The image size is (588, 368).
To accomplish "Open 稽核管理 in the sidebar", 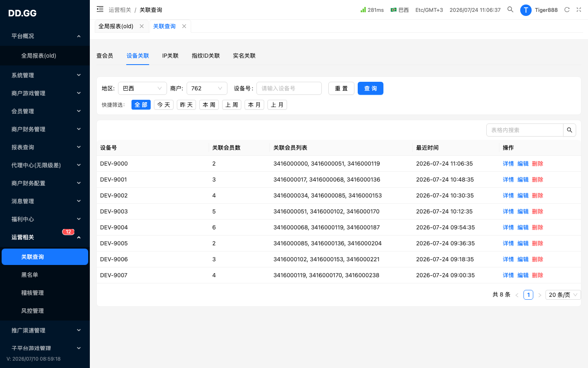I will pyautogui.click(x=45, y=293).
